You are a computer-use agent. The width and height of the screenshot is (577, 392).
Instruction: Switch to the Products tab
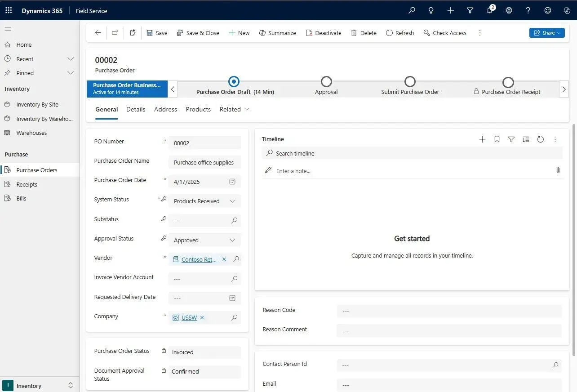pos(198,109)
